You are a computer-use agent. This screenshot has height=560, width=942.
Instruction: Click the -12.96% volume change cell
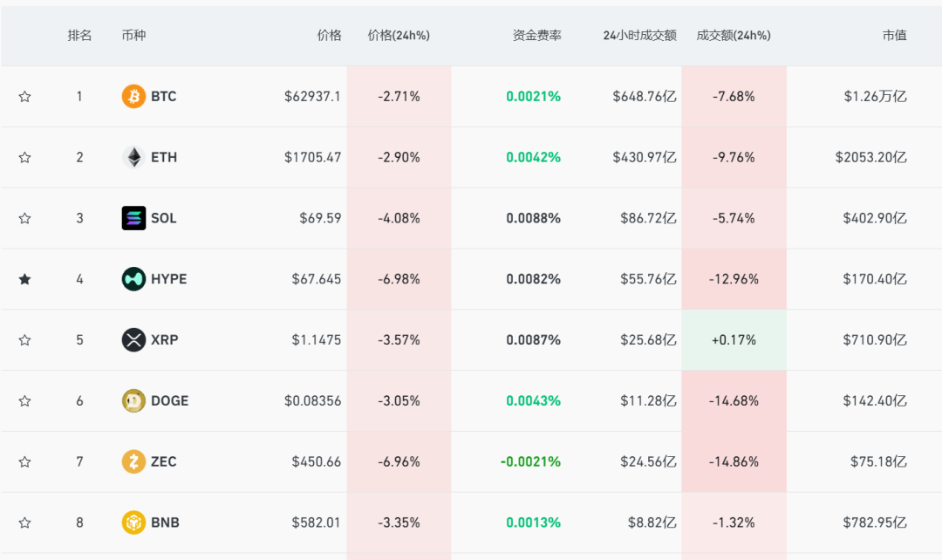[734, 279]
